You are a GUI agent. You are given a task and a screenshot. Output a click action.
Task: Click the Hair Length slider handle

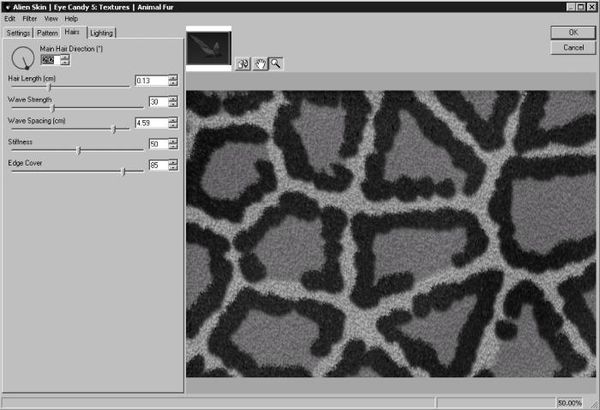pyautogui.click(x=49, y=87)
